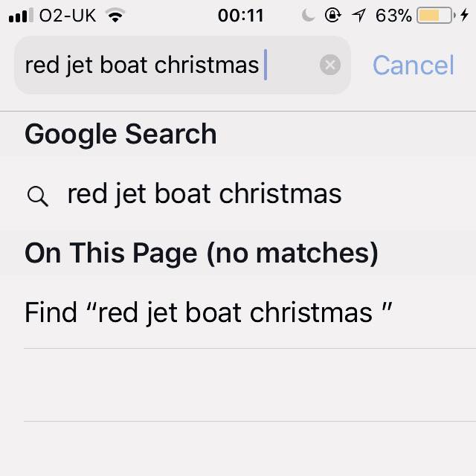The height and width of the screenshot is (476, 476).
Task: Tap the Do Not Disturb moon icon
Action: tap(308, 15)
